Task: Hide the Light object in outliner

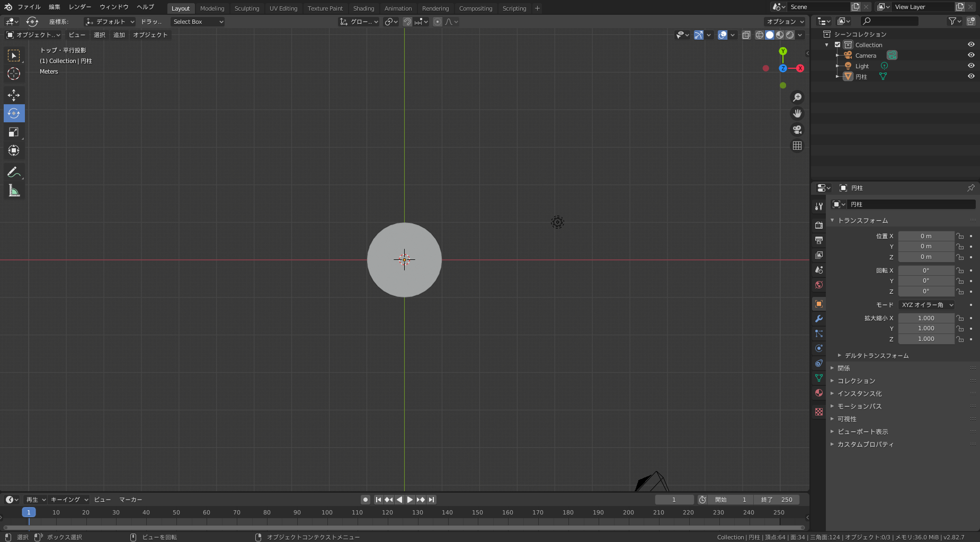Action: click(971, 66)
